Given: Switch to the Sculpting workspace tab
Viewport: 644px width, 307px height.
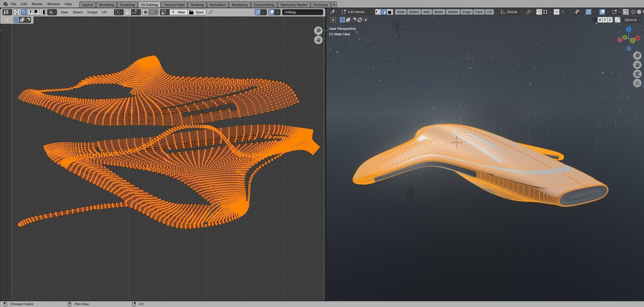Looking at the screenshot, I should [x=127, y=5].
